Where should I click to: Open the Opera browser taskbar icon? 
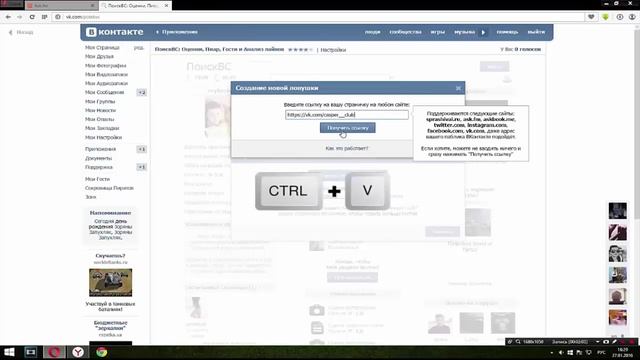[55, 352]
